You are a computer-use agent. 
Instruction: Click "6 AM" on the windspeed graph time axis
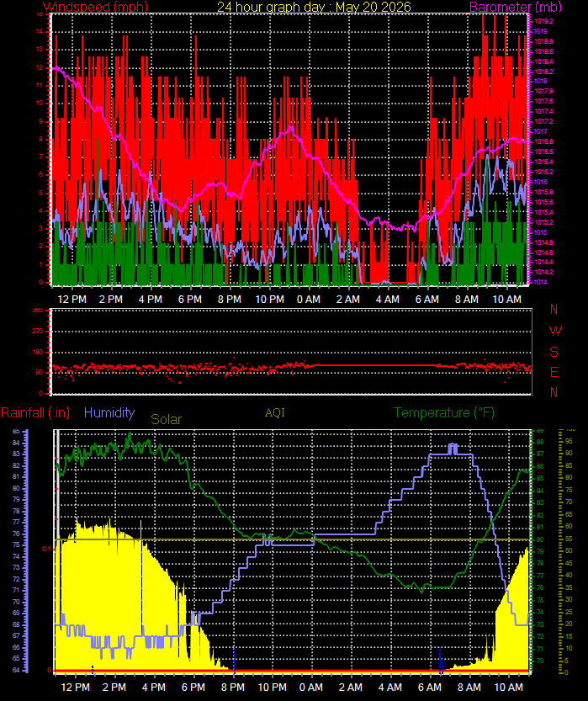pos(427,300)
